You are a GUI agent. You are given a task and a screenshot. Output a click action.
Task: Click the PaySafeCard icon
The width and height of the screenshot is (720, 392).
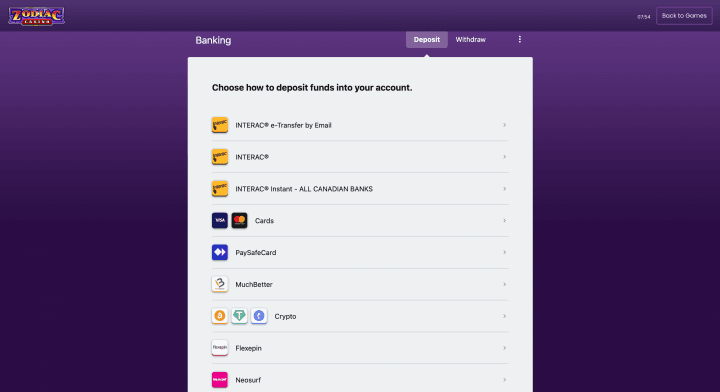click(x=219, y=252)
